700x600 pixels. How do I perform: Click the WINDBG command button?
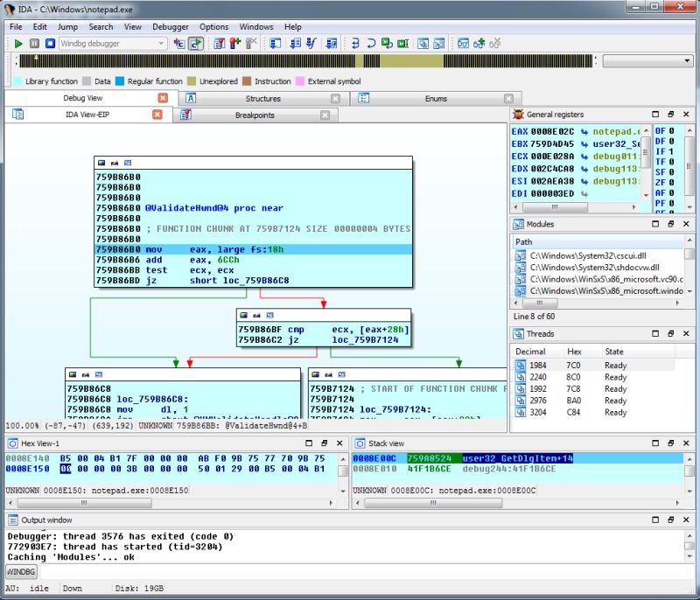(x=21, y=571)
